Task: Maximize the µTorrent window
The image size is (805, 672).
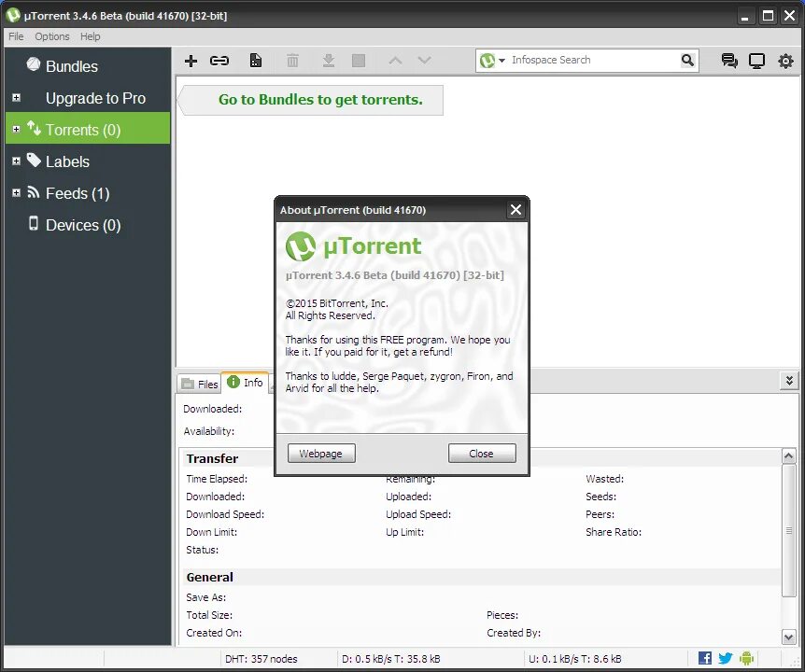Action: (x=768, y=16)
